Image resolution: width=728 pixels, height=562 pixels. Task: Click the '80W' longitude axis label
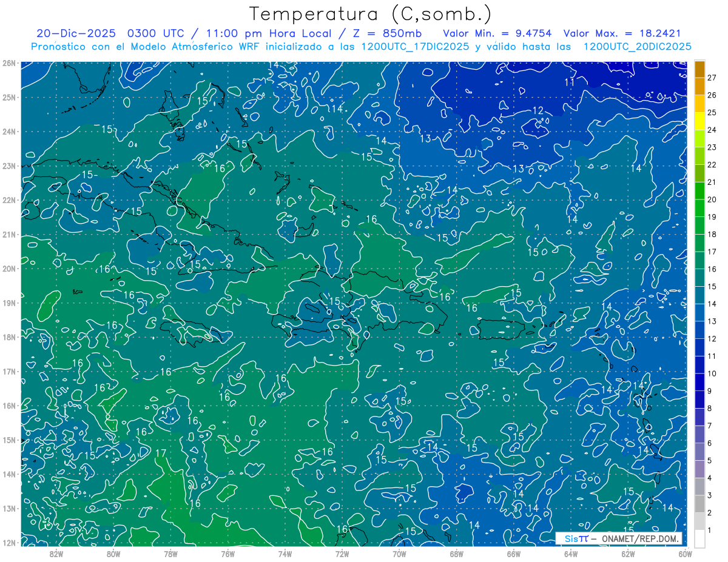pyautogui.click(x=113, y=554)
